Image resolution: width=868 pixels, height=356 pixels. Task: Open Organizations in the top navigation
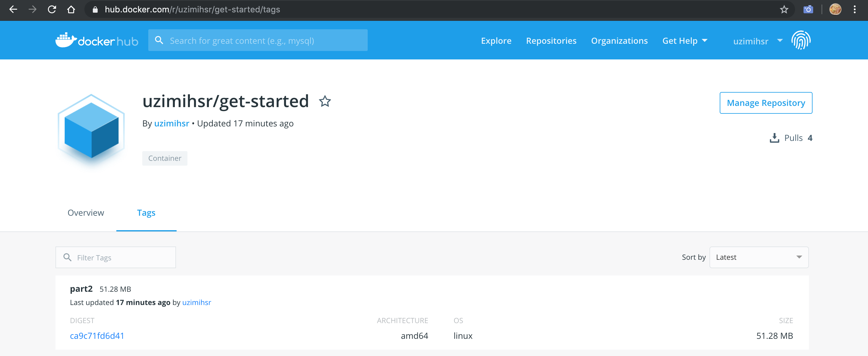[619, 41]
